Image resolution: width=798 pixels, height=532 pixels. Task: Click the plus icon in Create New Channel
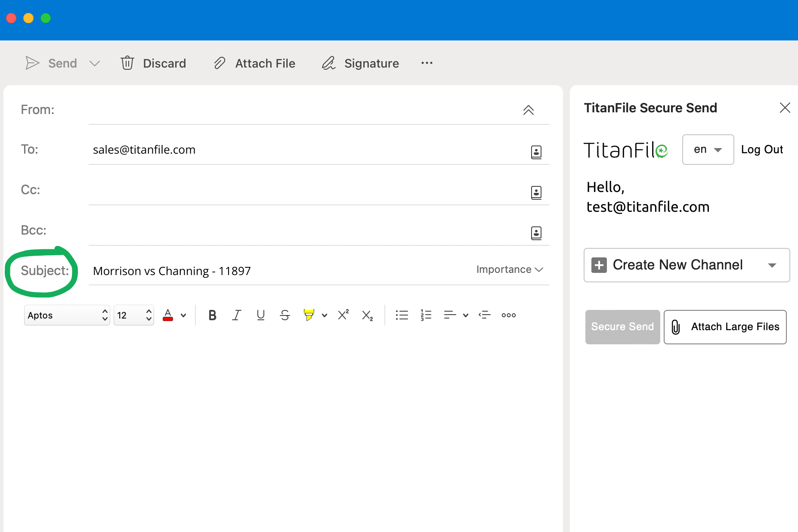point(599,265)
